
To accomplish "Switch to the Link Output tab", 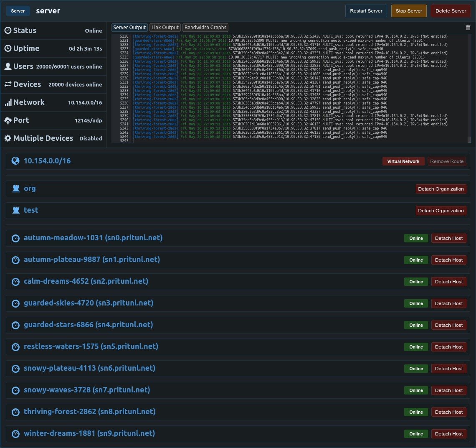I will [165, 27].
